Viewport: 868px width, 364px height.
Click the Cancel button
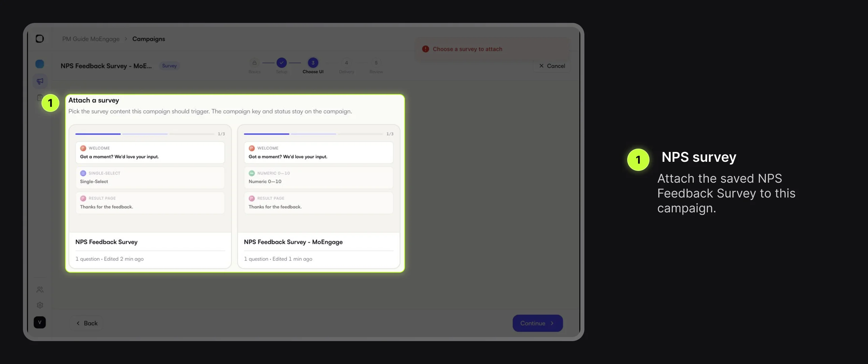click(552, 66)
